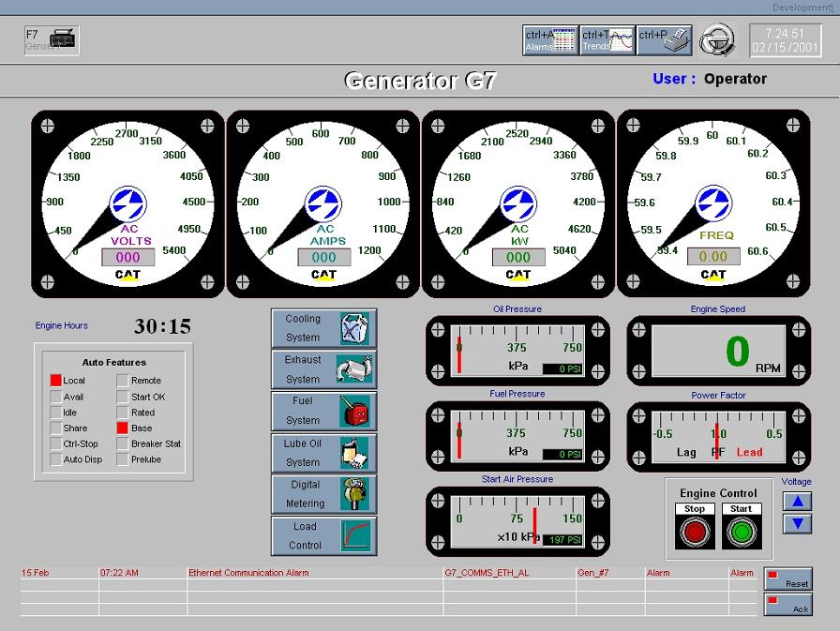Click the ctrl+P print icon

666,39
